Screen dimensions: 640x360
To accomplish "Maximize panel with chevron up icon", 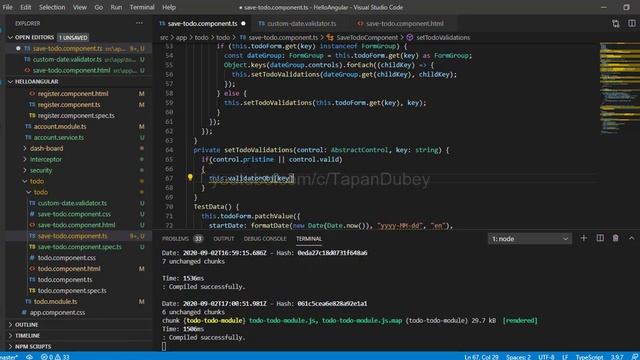I will pos(631,238).
